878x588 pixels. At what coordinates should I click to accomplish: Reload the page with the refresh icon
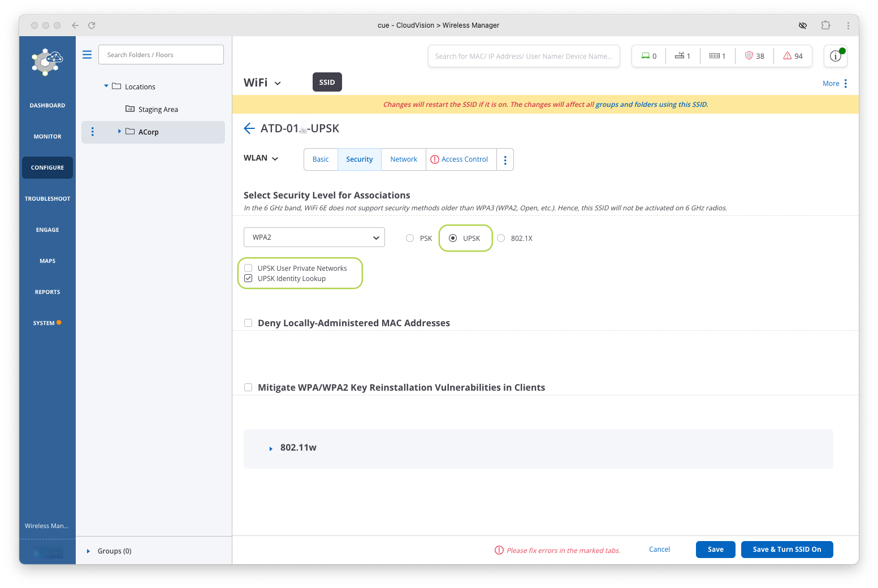click(92, 25)
